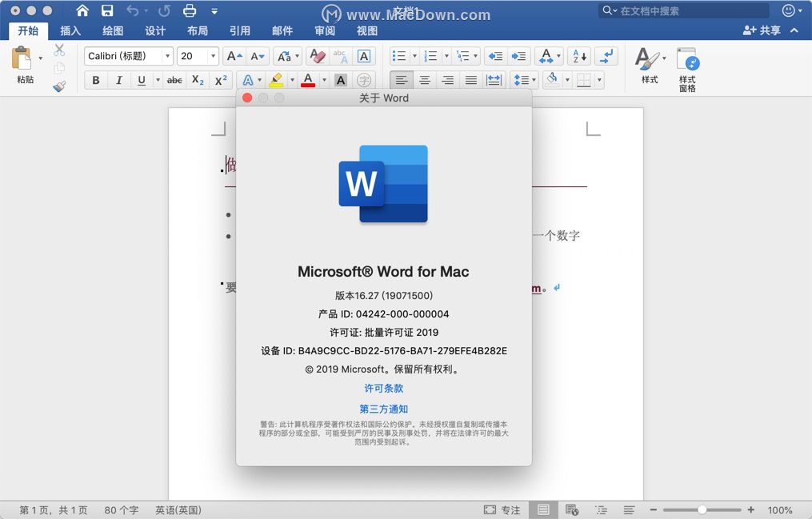Open the bullet list style dropdown arrow

[x=414, y=56]
